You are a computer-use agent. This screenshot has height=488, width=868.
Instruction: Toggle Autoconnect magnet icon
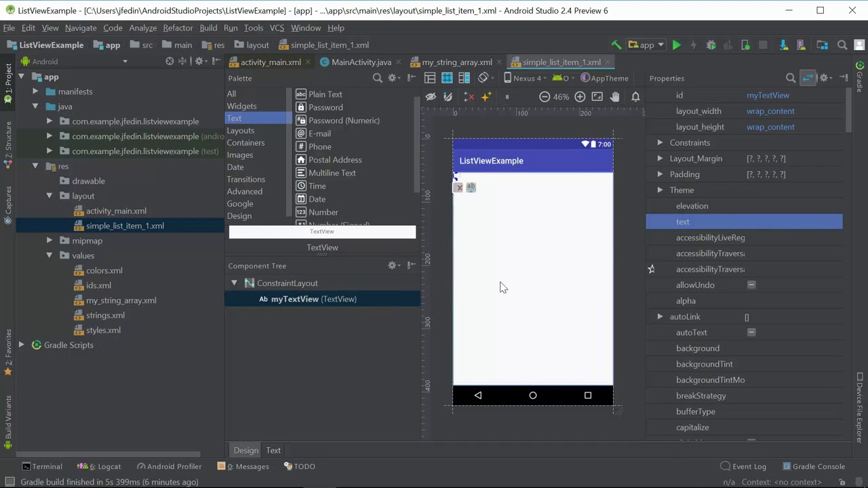(x=448, y=97)
